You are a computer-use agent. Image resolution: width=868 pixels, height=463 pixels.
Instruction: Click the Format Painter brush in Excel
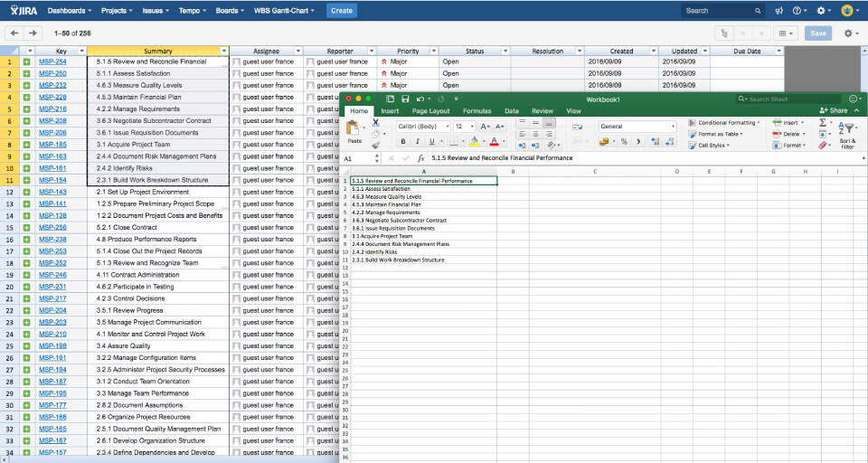point(375,146)
